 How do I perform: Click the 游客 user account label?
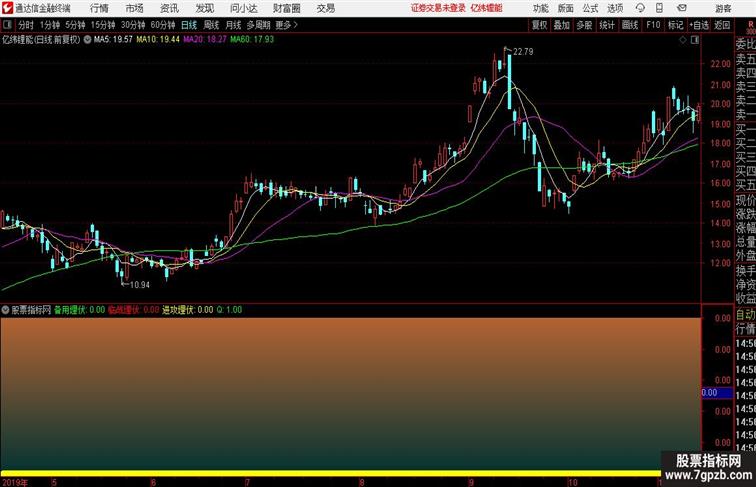point(723,8)
